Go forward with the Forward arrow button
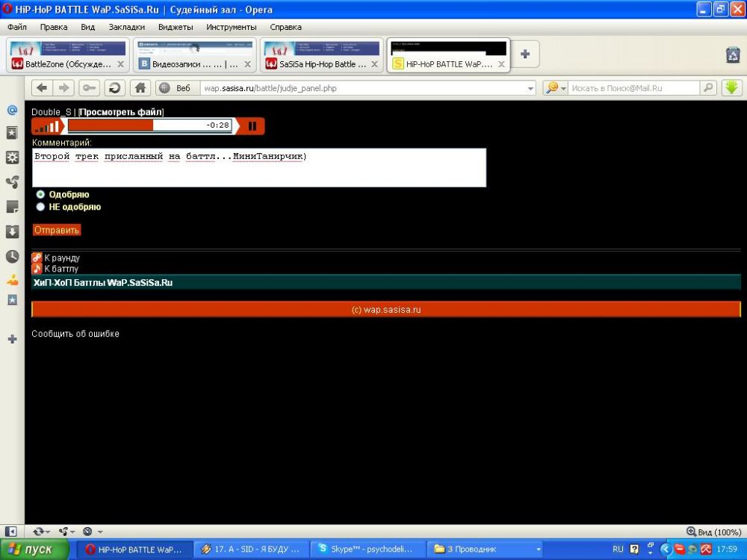 [63, 88]
